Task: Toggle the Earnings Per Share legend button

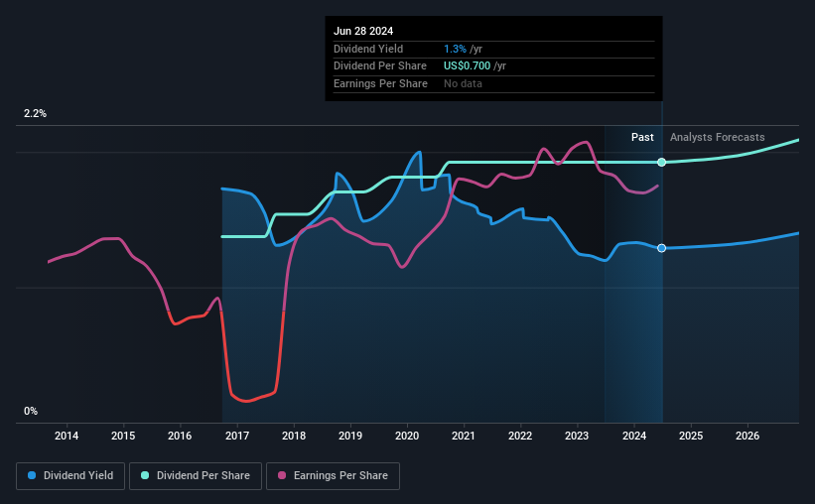Action: (333, 476)
